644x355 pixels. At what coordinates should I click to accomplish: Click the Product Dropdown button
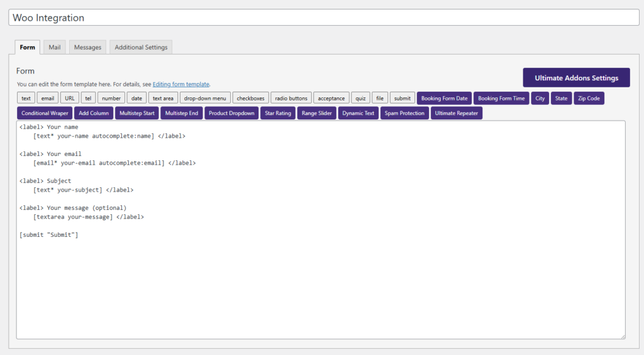click(231, 113)
